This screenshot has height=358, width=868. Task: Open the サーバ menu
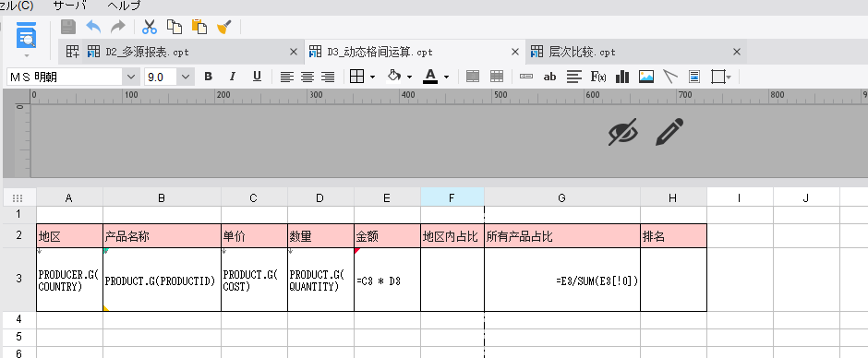click(70, 6)
